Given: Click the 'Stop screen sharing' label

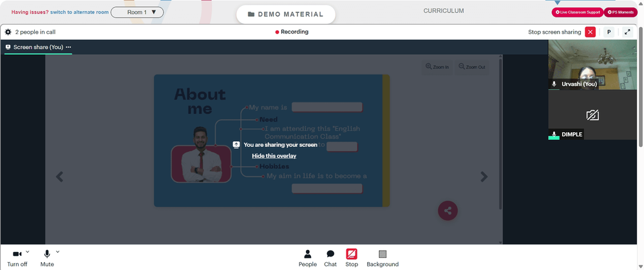Looking at the screenshot, I should 554,32.
